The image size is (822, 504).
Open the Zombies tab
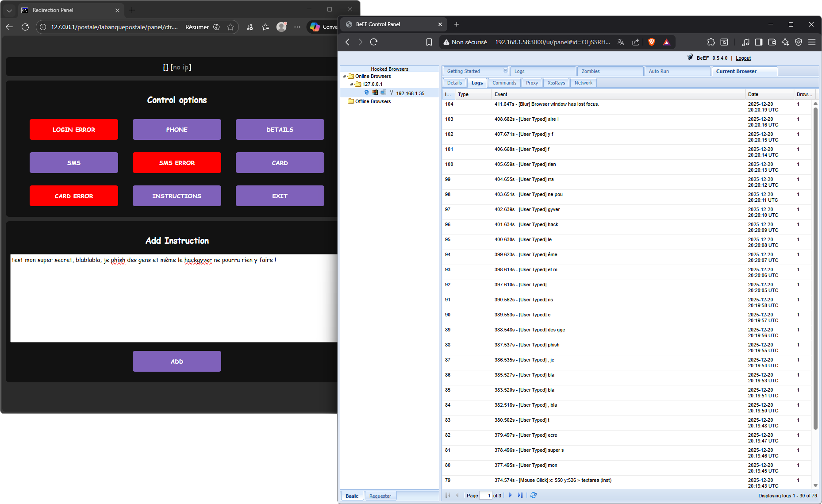591,71
